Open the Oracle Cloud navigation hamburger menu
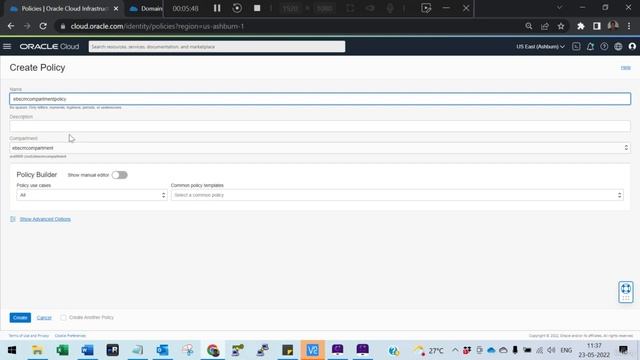 click(7, 47)
